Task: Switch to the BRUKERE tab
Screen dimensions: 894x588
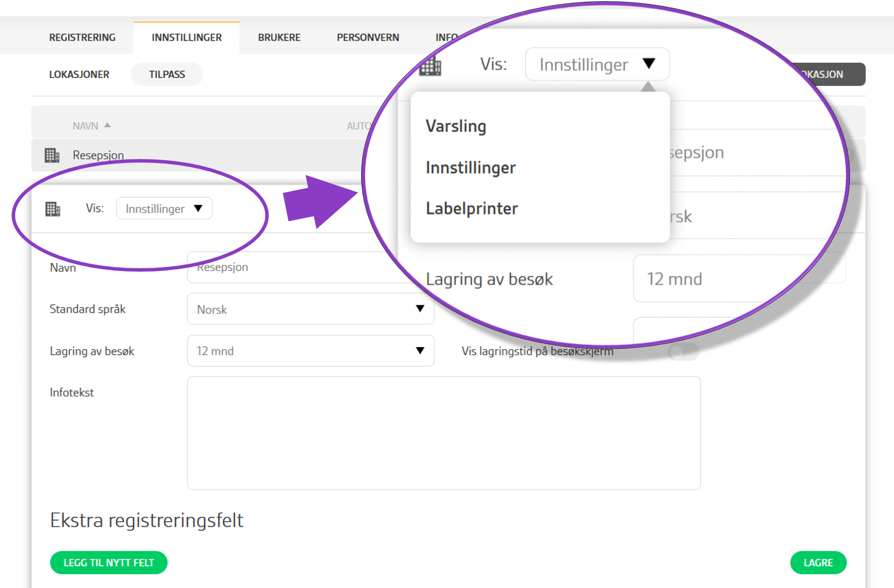Action: (279, 38)
